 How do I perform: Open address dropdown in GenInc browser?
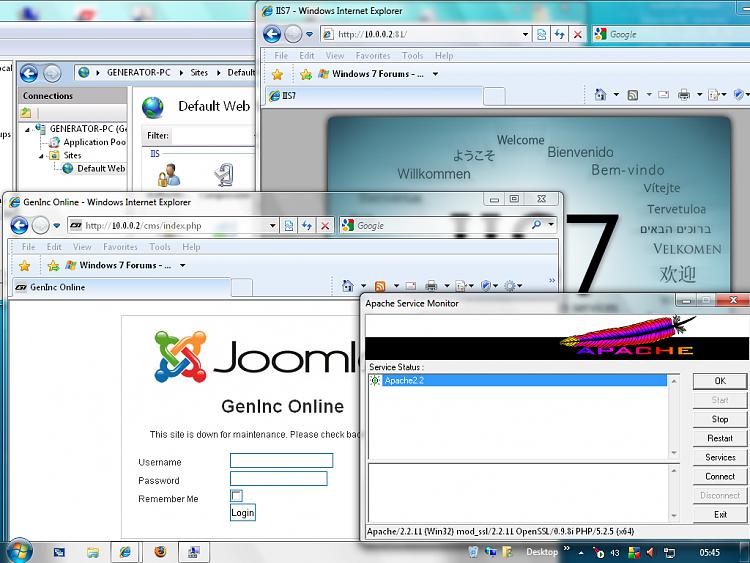(273, 225)
